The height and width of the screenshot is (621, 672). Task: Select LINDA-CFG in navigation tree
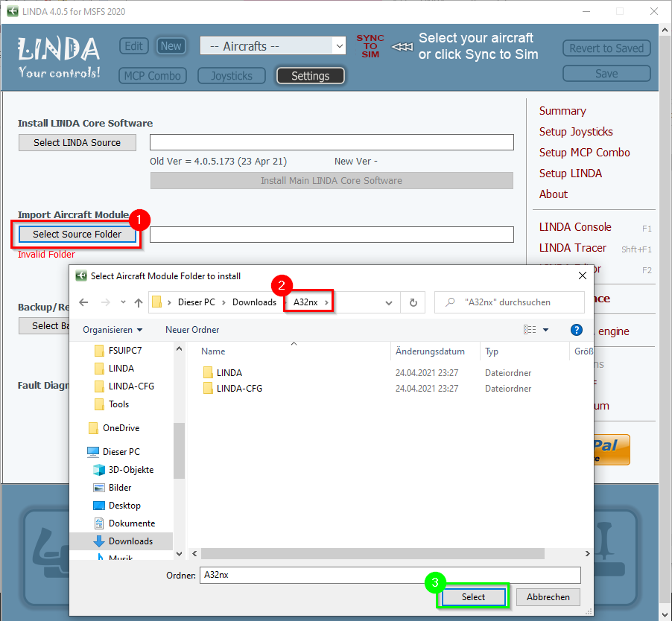click(130, 386)
